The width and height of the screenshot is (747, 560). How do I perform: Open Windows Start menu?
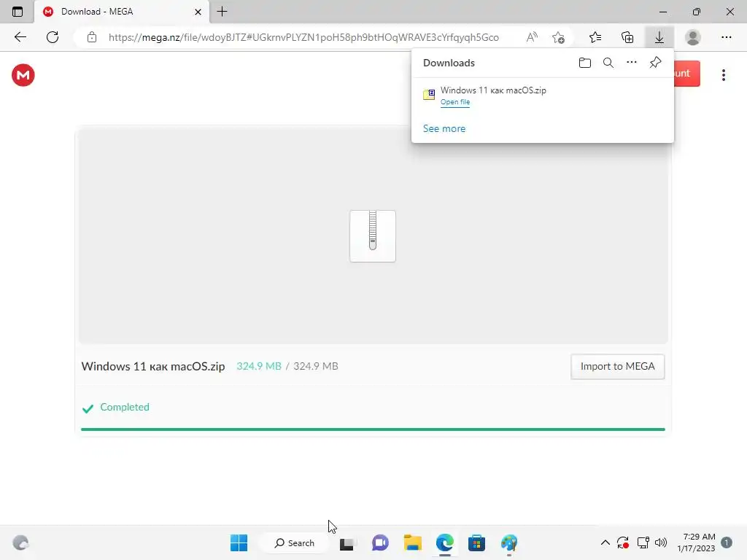point(239,542)
